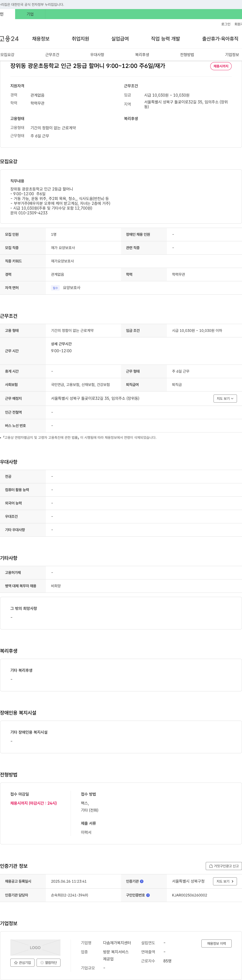The image size is (242, 980).
Task: Click the 주 6일 근무 cell in 근무조건 table
Action: [181, 371]
